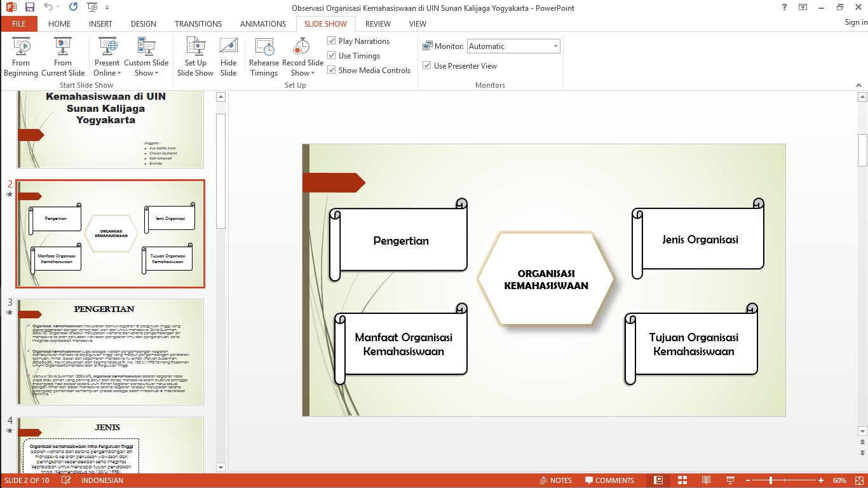Open the NOTES pane
868x488 pixels.
pyautogui.click(x=556, y=480)
